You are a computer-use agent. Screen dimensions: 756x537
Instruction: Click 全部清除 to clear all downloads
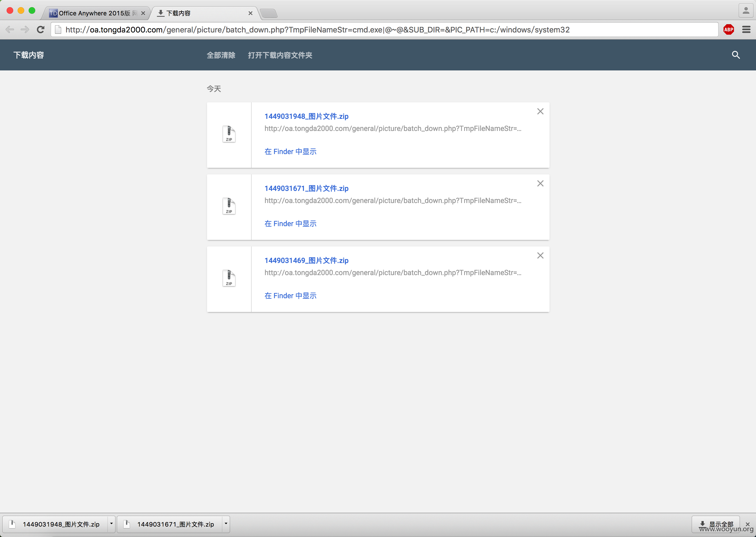[x=221, y=55]
